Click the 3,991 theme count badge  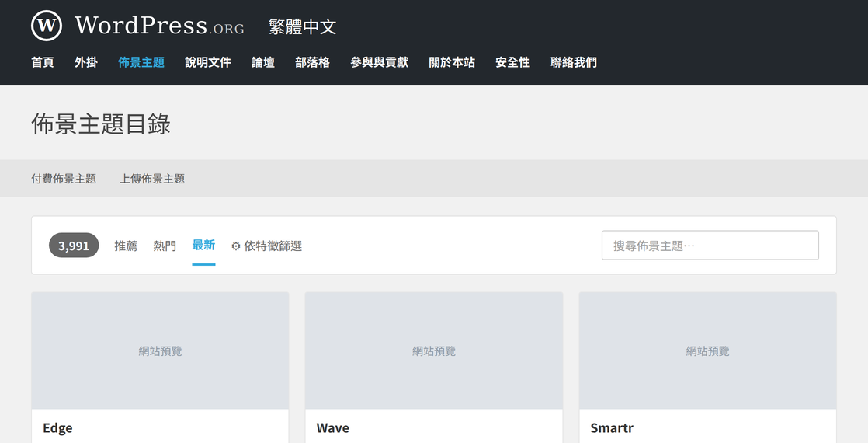click(x=74, y=245)
